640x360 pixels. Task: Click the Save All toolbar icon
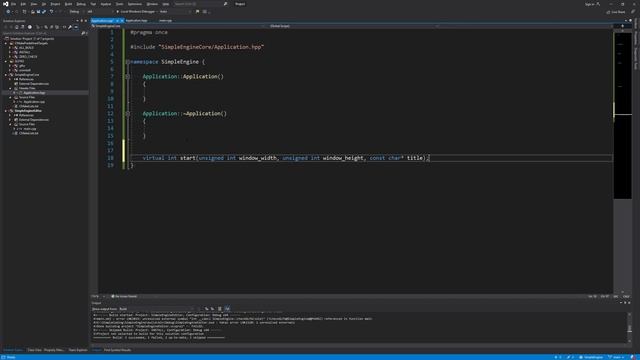pyautogui.click(x=44, y=12)
